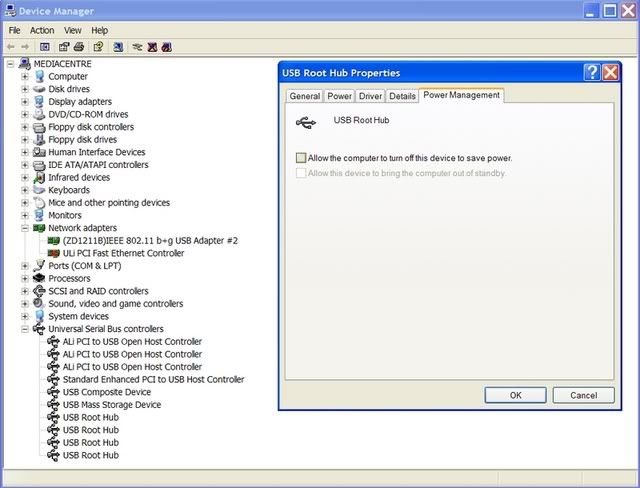Click the Show/Hide Console Tree toolbar icon

[45, 47]
